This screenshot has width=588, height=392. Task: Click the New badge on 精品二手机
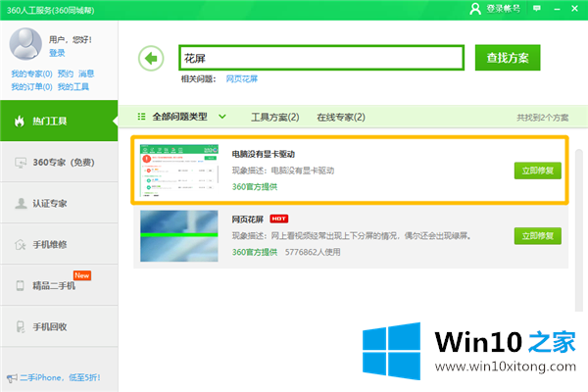pos(81,275)
